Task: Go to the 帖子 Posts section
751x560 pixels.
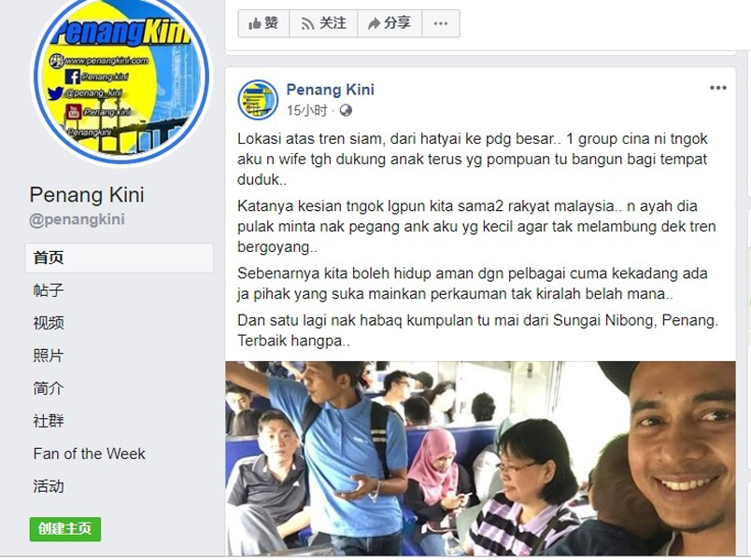Action: point(49,290)
